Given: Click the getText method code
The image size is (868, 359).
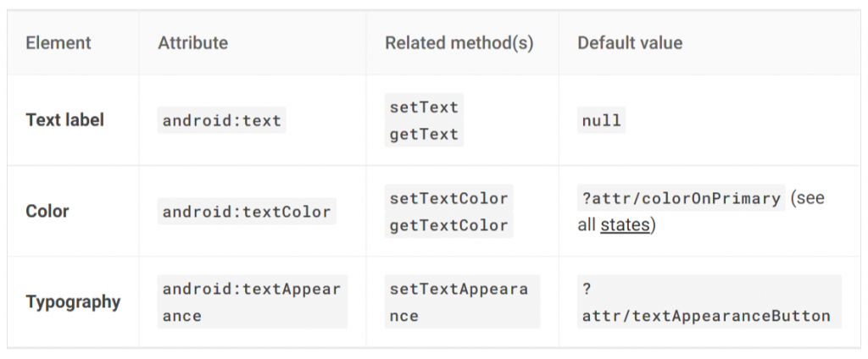Looking at the screenshot, I should [x=424, y=134].
